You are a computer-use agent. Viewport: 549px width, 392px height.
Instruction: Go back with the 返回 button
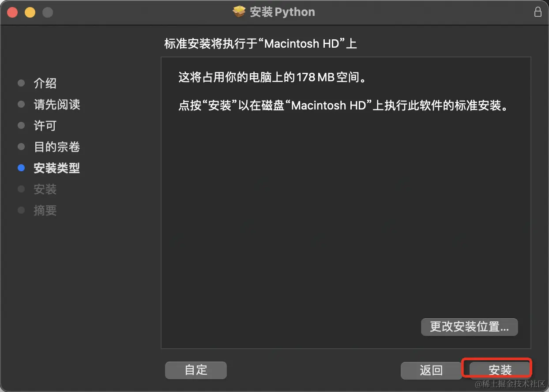click(x=431, y=370)
